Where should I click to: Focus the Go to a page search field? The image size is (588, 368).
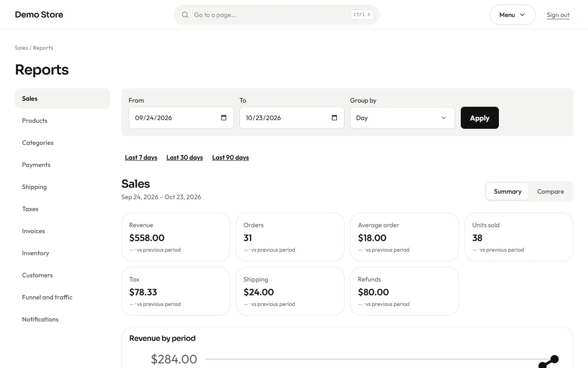[277, 15]
